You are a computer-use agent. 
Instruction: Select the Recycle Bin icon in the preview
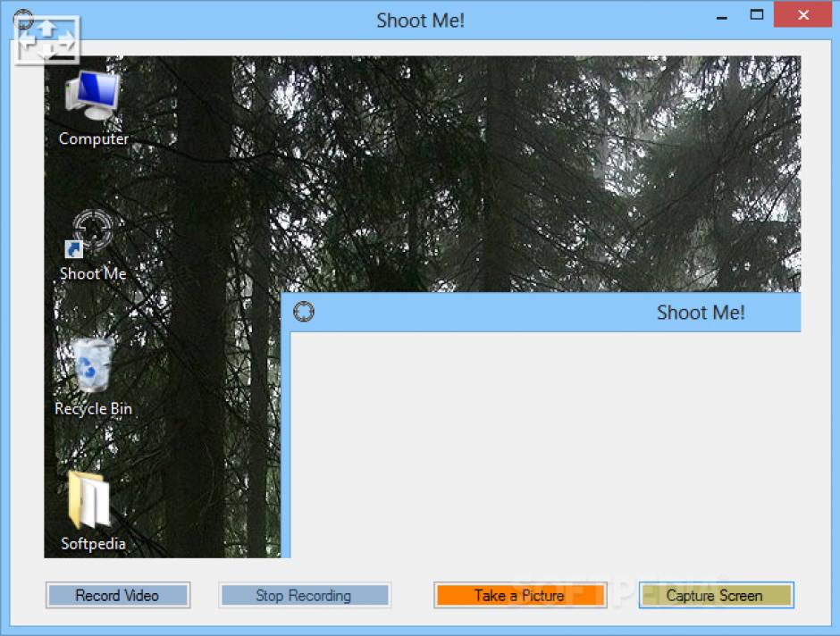point(93,365)
